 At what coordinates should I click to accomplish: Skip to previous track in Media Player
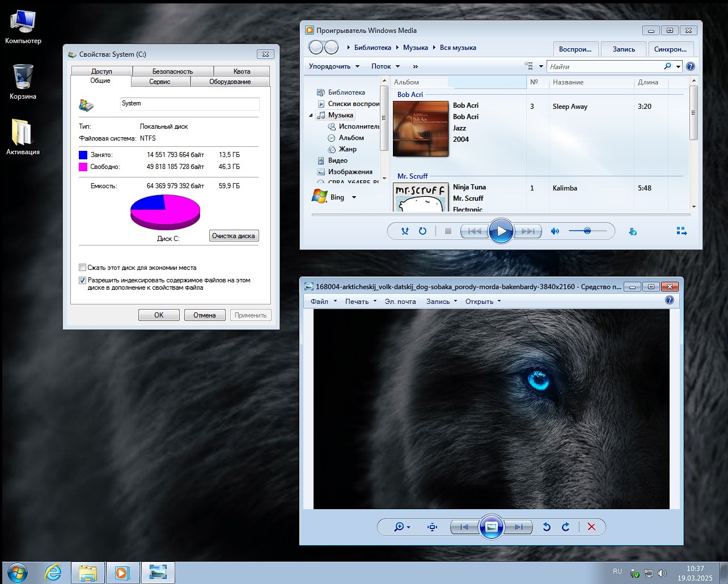pos(475,231)
